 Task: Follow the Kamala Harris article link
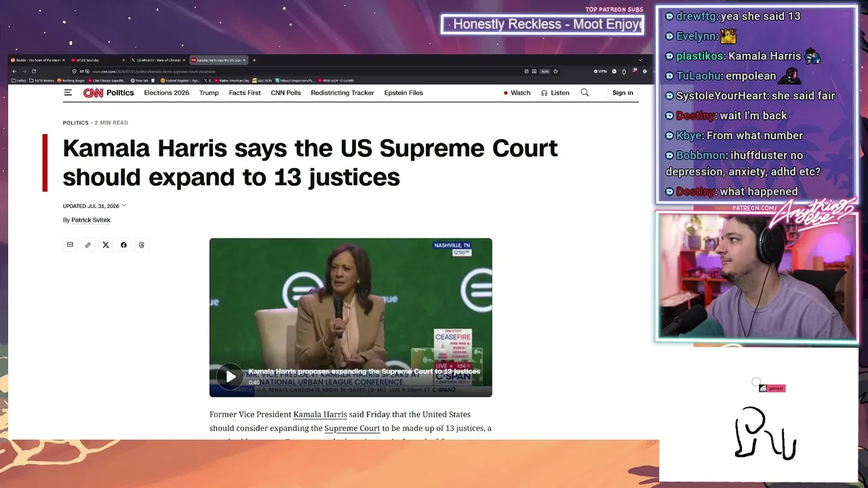pyautogui.click(x=320, y=414)
